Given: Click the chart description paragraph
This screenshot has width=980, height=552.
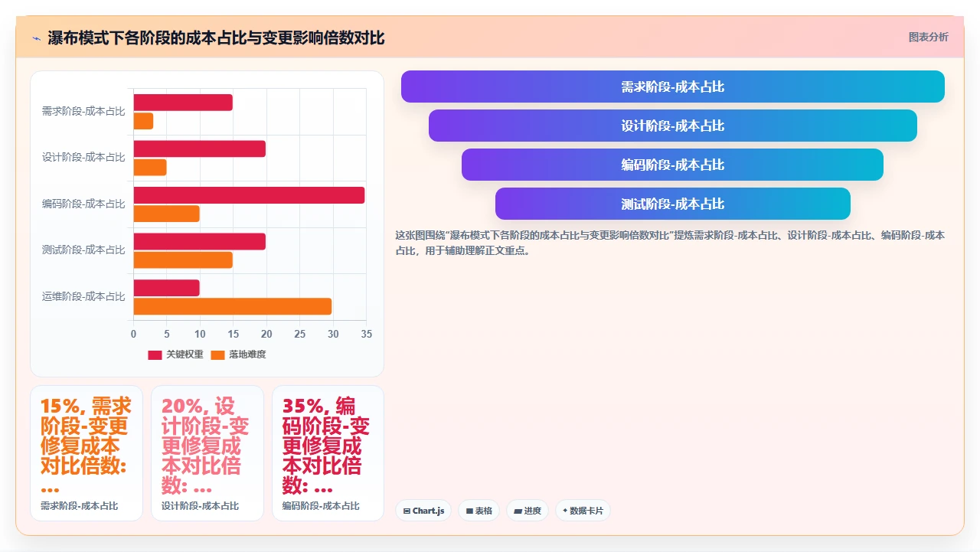Looking at the screenshot, I should coord(670,243).
